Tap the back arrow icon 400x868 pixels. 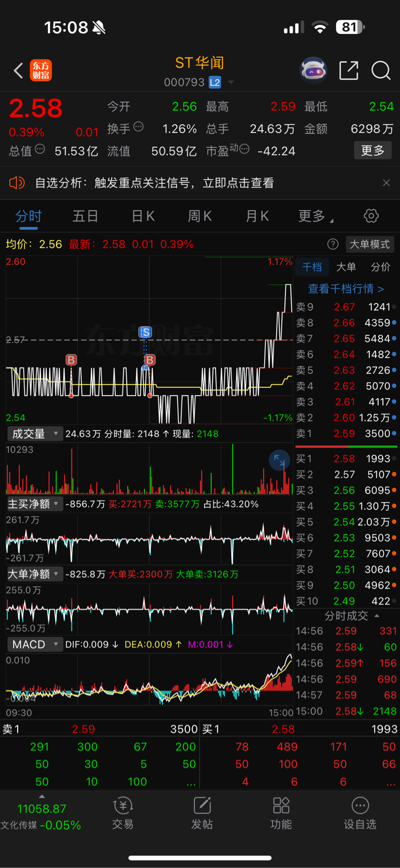[19, 71]
